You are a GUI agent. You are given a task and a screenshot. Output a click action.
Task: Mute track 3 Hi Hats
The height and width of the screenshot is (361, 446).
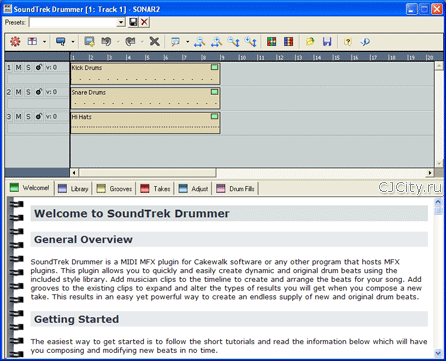(18, 117)
